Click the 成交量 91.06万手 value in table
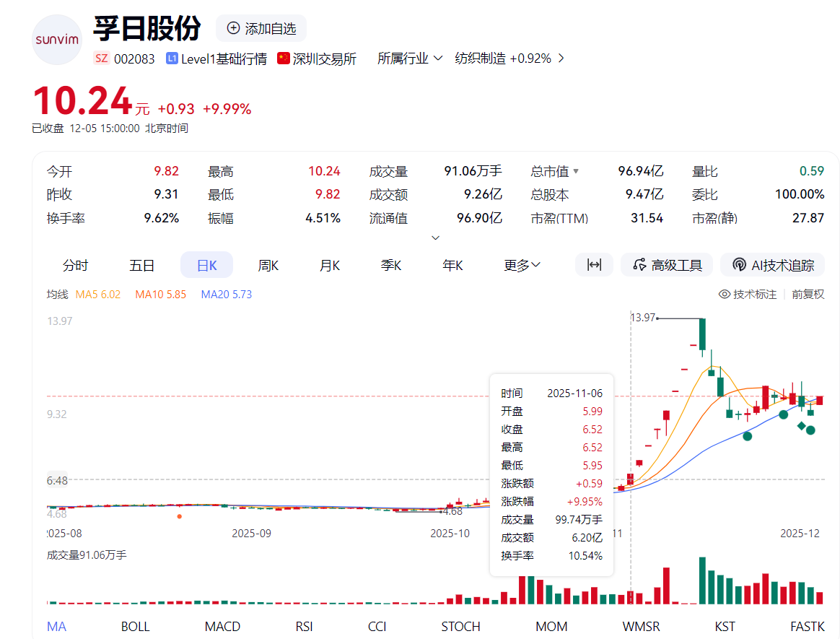 [x=473, y=171]
